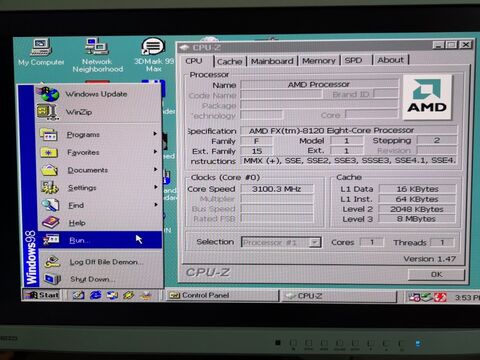Click the WinZip vise icon
Viewport: 480px width, 360px height.
(x=47, y=112)
